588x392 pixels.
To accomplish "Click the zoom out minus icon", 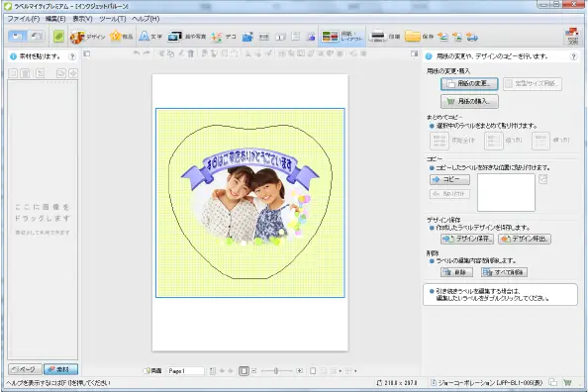I will (x=254, y=371).
